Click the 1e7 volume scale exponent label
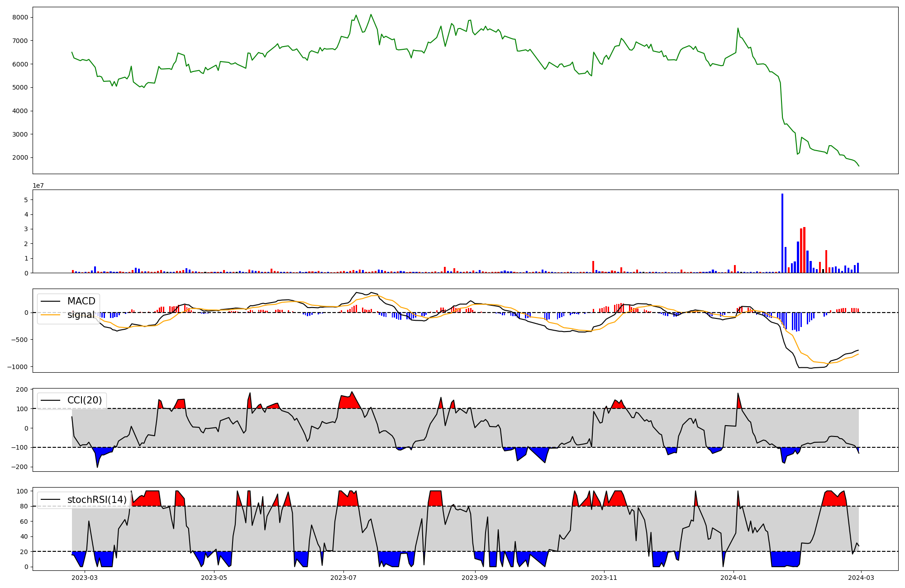The image size is (905, 588). [x=38, y=185]
